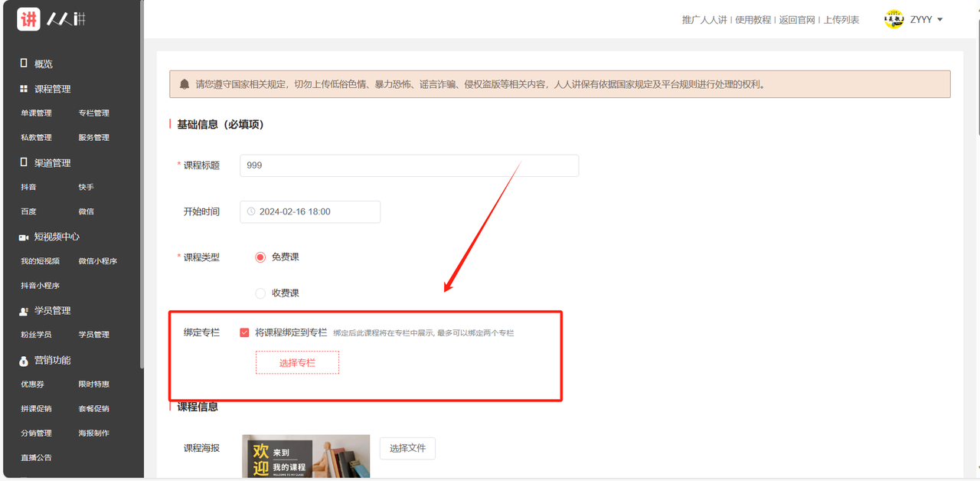Viewport: 980px width, 481px height.
Task: Open 学员管理 sub-item in sidebar
Action: [93, 335]
